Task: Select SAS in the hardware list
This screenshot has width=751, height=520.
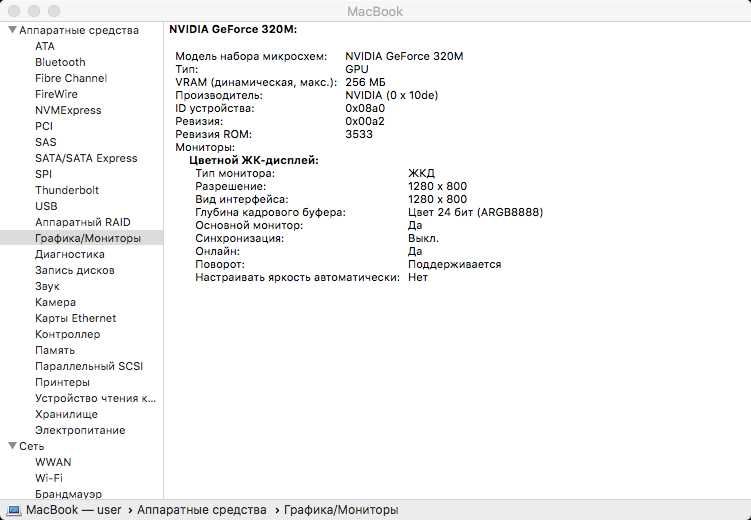Action: coord(46,142)
